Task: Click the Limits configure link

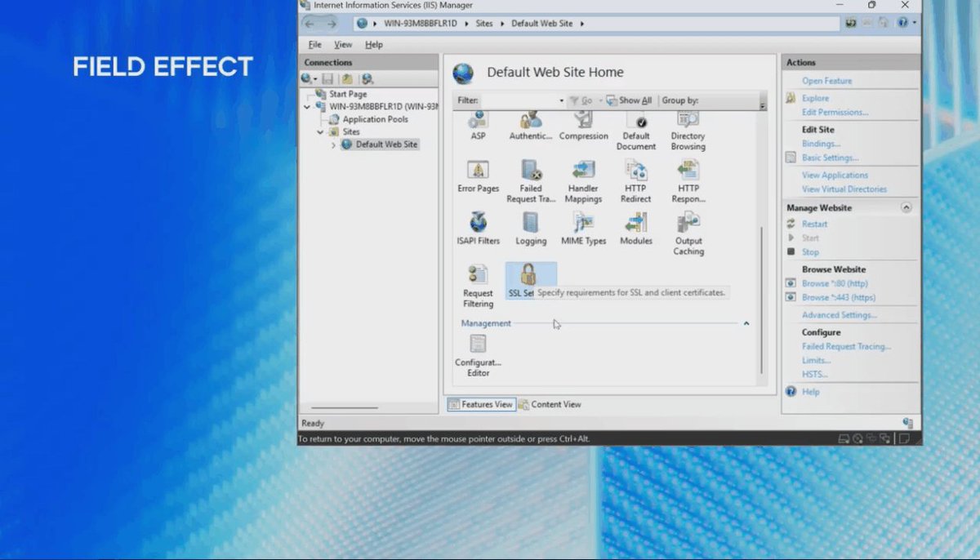Action: click(x=816, y=360)
